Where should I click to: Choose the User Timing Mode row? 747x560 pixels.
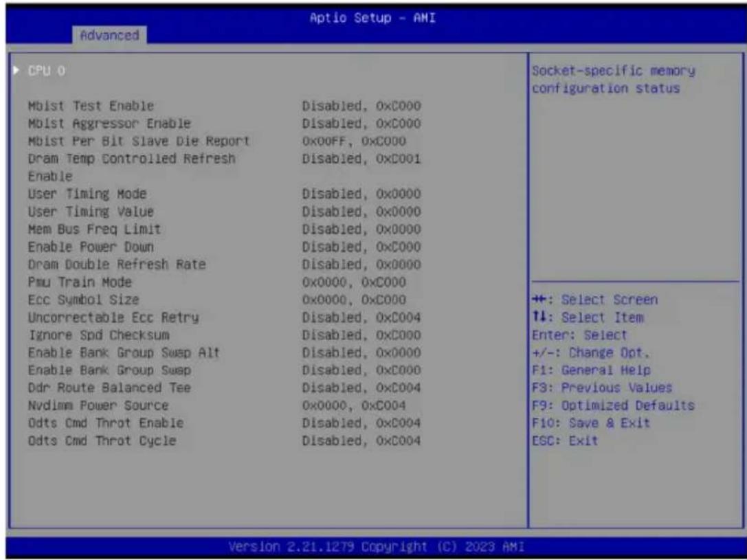tap(225, 194)
